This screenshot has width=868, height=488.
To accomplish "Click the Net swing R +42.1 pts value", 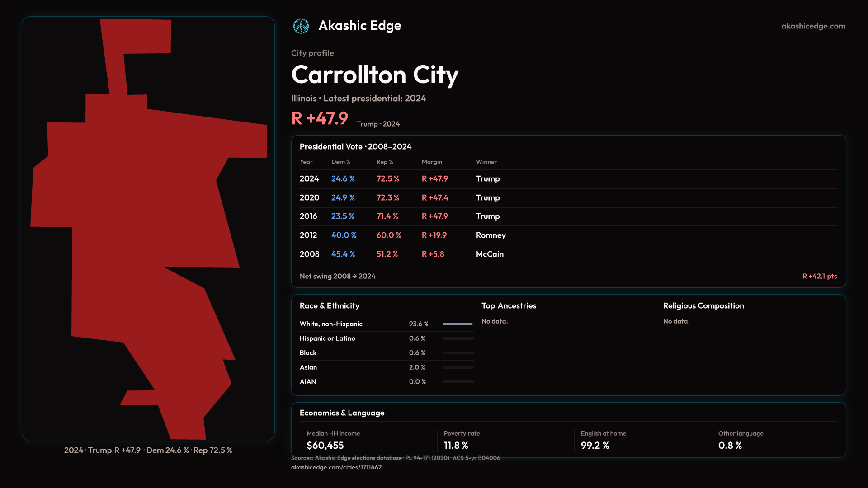I will point(819,276).
